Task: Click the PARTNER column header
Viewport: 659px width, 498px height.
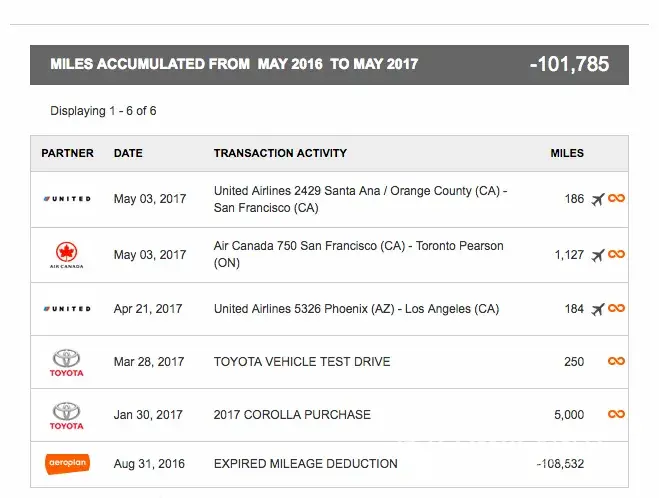Action: pyautogui.click(x=67, y=153)
